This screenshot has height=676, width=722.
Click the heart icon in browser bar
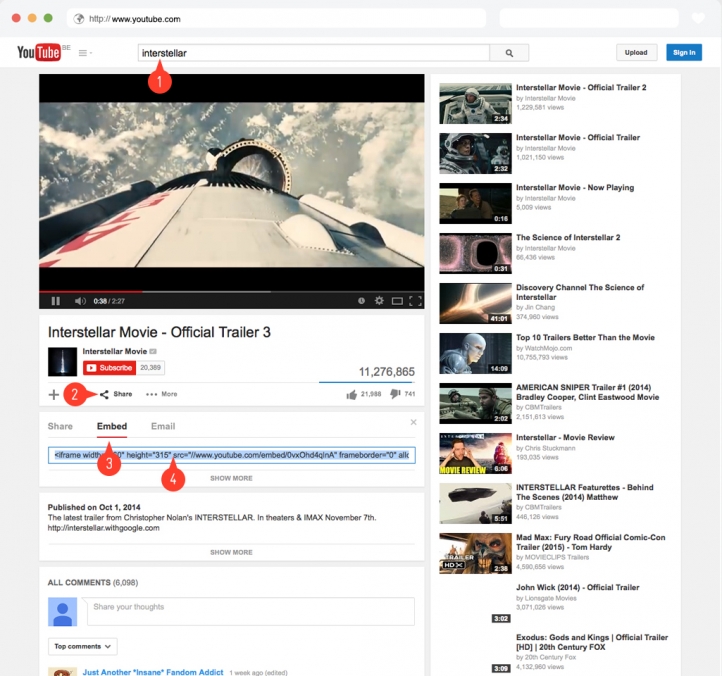[x=698, y=18]
